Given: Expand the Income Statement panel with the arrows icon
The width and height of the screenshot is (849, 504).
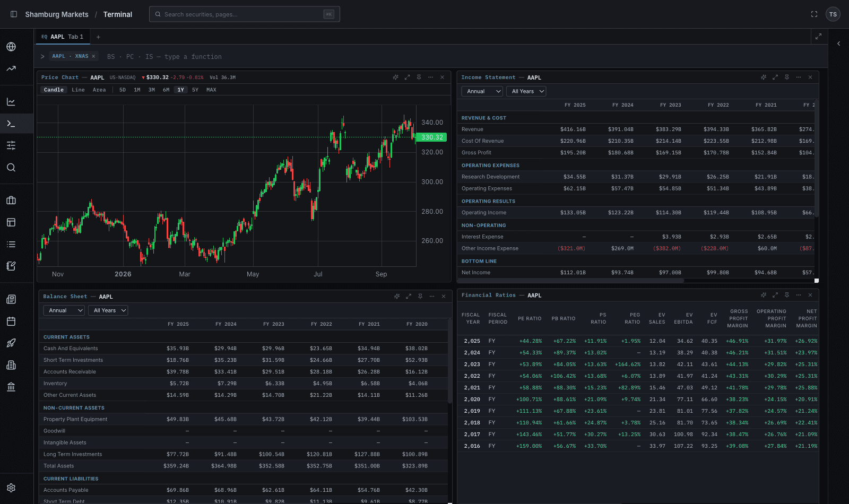Looking at the screenshot, I should [x=775, y=77].
